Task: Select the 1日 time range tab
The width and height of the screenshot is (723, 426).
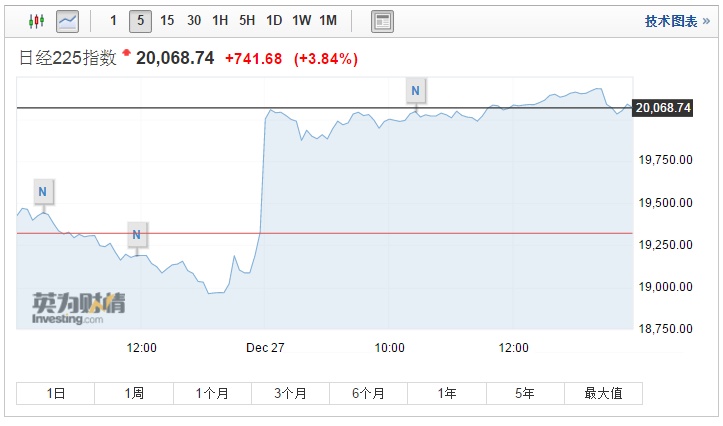Action: pos(56,393)
